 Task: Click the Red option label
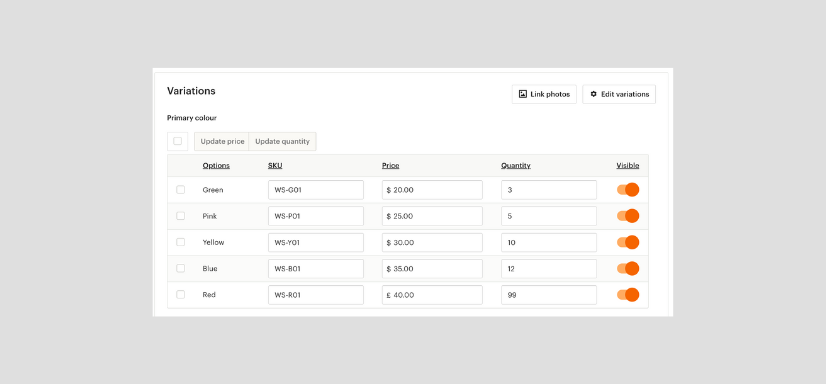[x=209, y=295]
